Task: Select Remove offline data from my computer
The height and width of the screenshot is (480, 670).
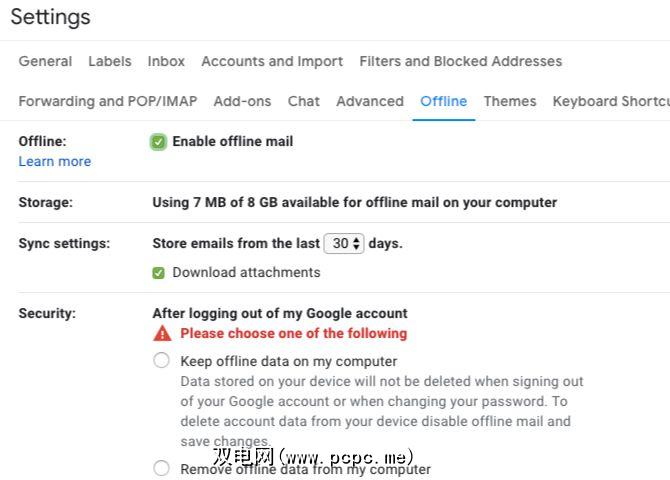Action: [x=161, y=467]
